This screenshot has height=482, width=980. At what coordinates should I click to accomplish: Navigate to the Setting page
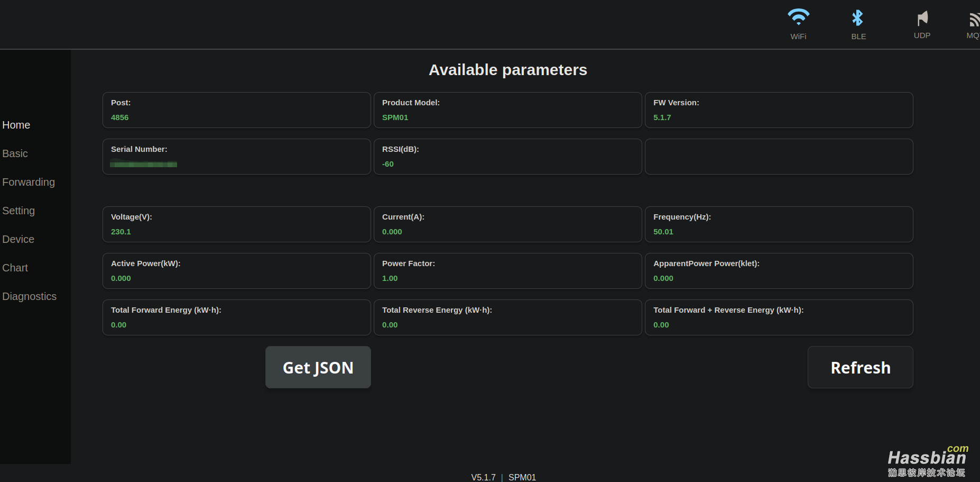[19, 211]
